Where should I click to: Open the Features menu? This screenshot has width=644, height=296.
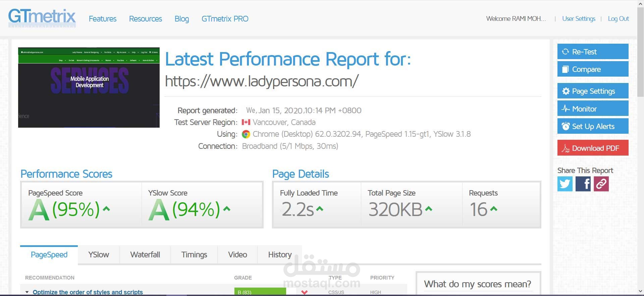(103, 19)
